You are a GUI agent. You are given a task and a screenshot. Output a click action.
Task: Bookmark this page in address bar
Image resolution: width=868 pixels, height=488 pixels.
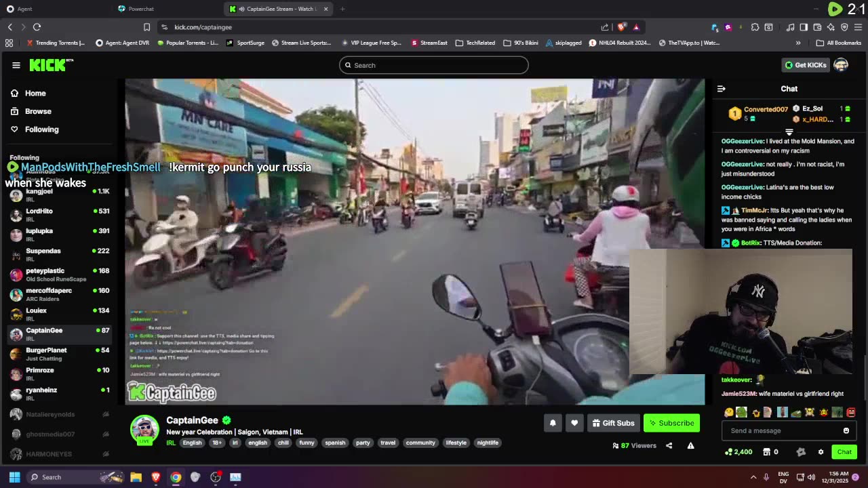point(146,27)
